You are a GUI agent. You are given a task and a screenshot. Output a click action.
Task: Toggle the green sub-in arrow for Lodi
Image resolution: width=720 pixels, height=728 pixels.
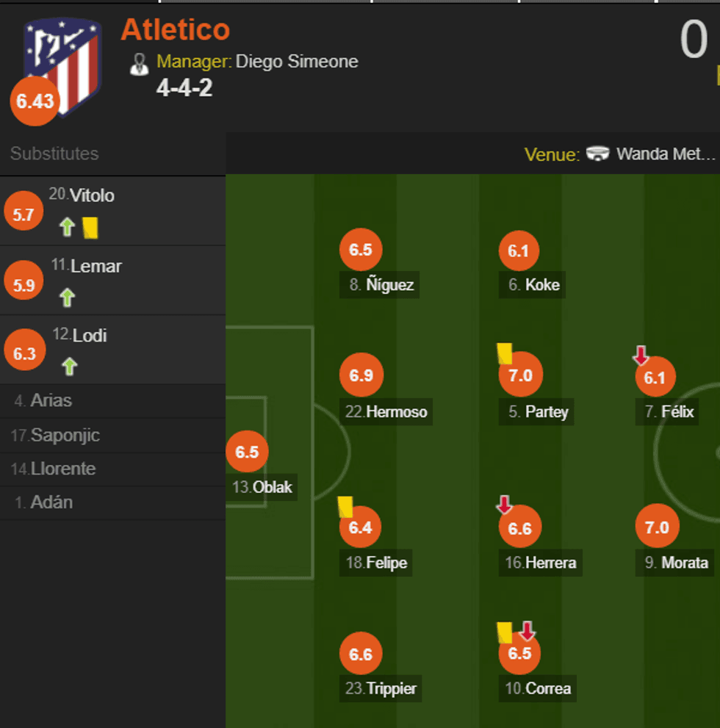[x=68, y=366]
